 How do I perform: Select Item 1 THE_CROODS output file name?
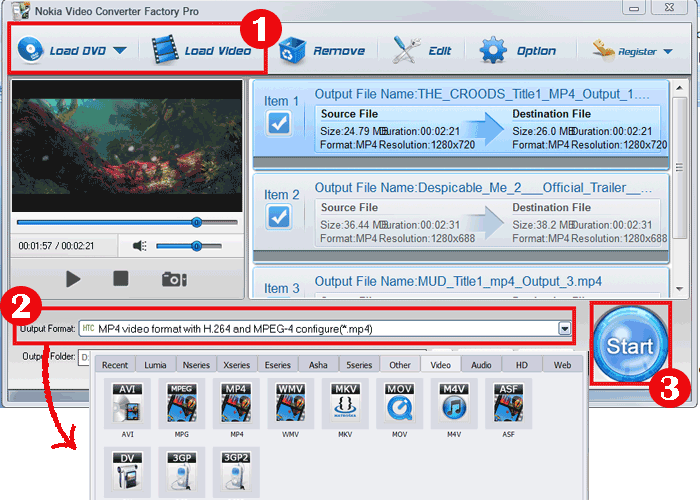(x=482, y=94)
